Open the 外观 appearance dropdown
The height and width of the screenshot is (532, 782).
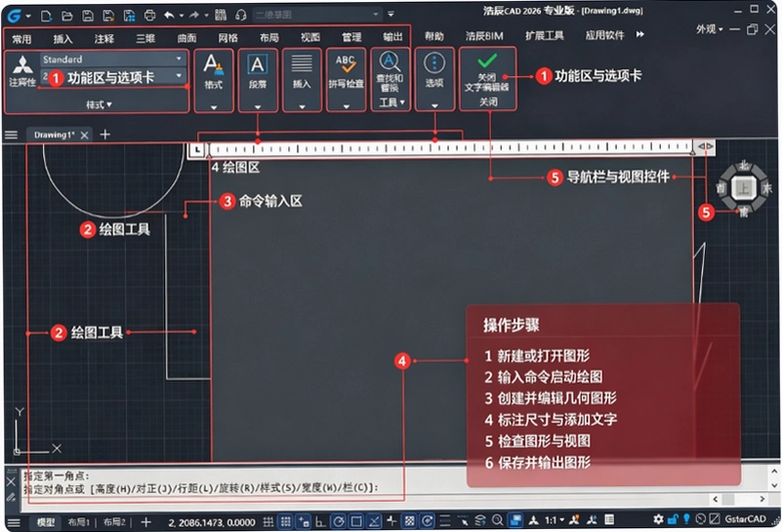coord(709,29)
